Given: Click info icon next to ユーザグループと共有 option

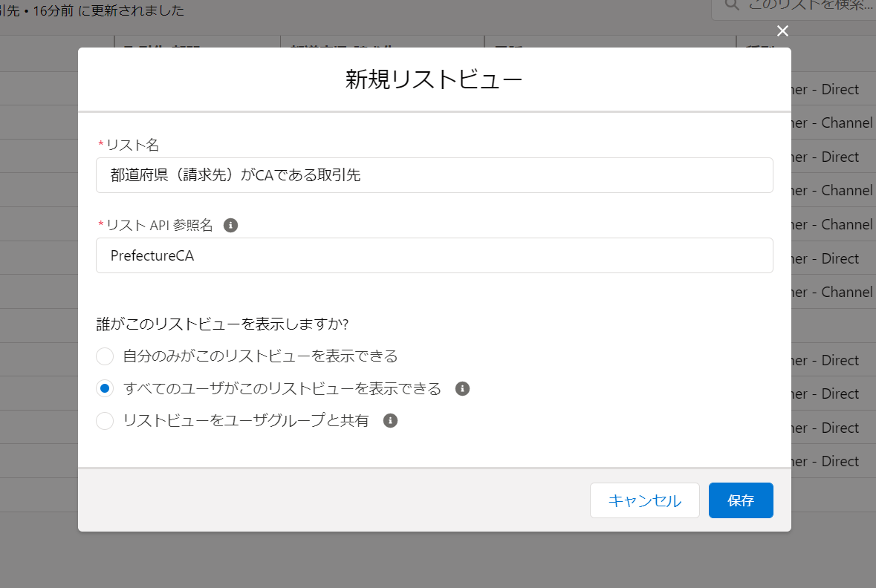Looking at the screenshot, I should point(391,421).
